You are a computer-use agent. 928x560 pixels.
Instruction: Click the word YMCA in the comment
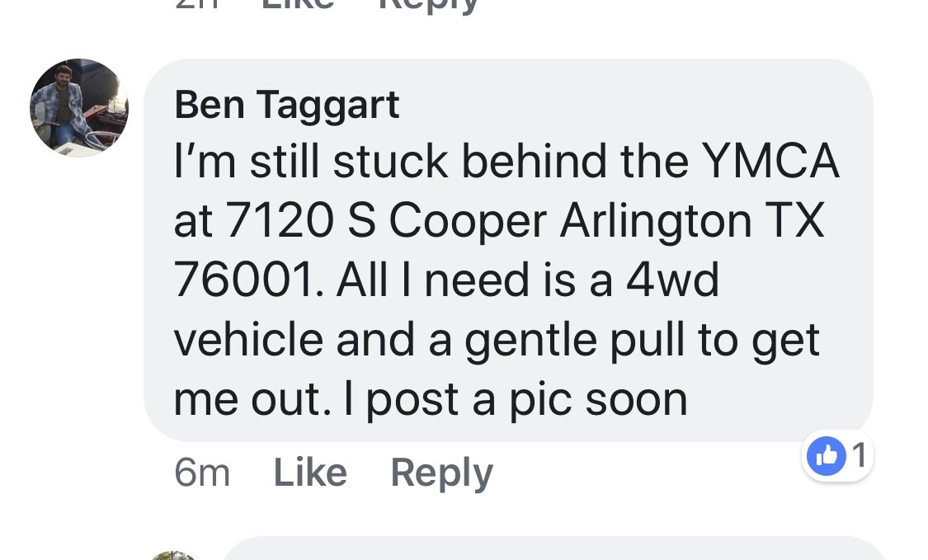[770, 161]
